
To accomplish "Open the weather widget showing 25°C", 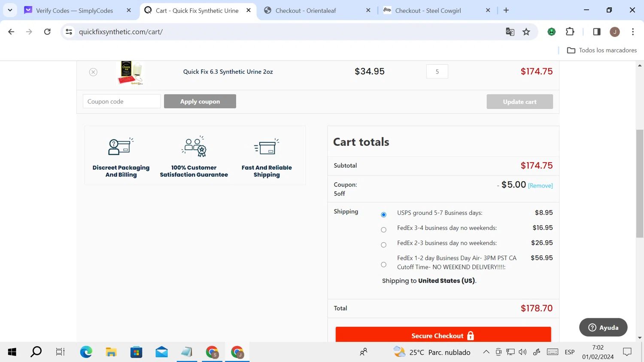I will (431, 352).
